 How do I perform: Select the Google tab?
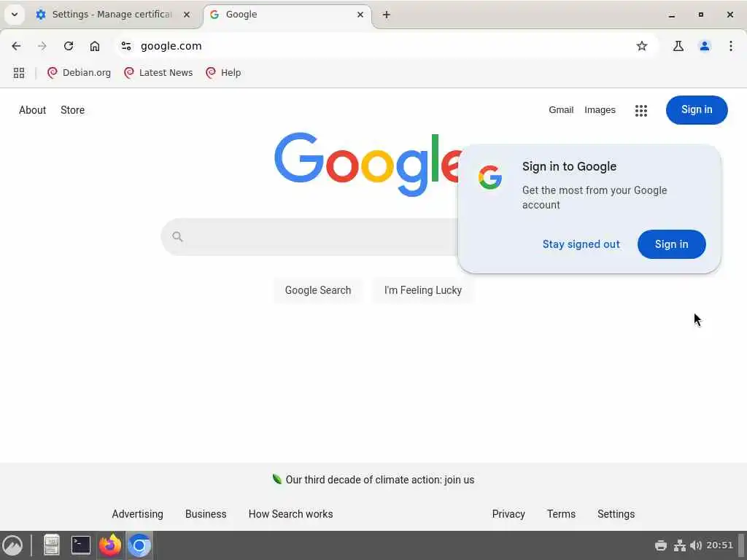pyautogui.click(x=287, y=15)
